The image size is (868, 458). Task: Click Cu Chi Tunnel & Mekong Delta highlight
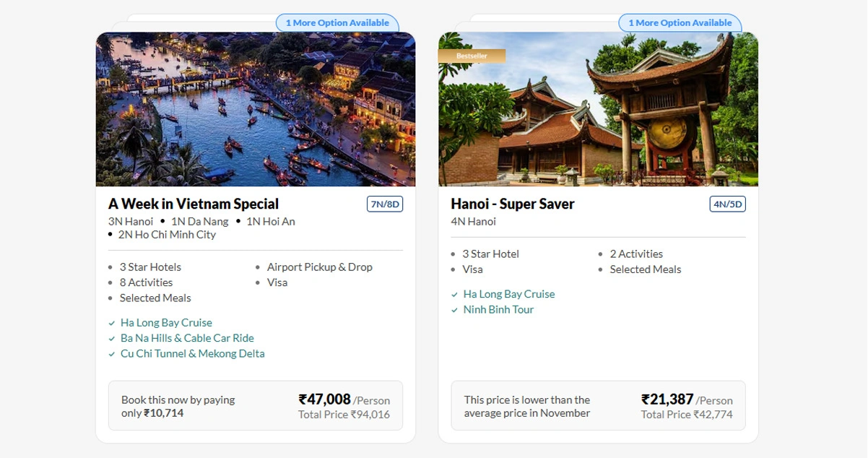(192, 353)
